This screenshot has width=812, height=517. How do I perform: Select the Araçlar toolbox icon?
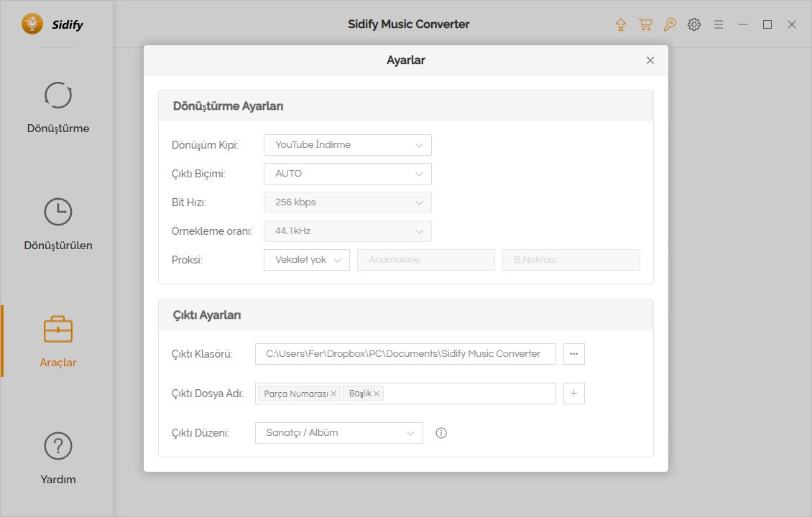tap(58, 329)
